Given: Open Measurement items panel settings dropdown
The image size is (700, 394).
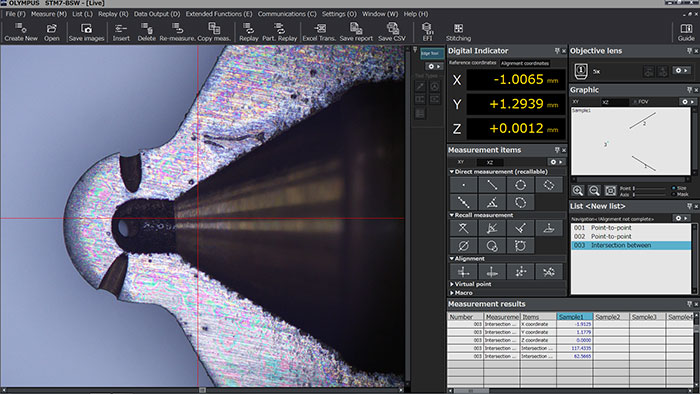Looking at the screenshot, I should (556, 162).
